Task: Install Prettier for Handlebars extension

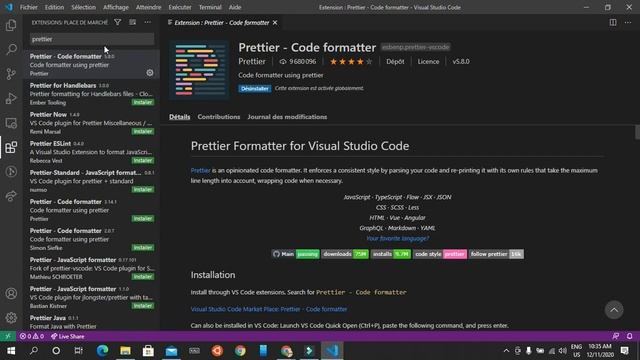Action: pos(143,102)
